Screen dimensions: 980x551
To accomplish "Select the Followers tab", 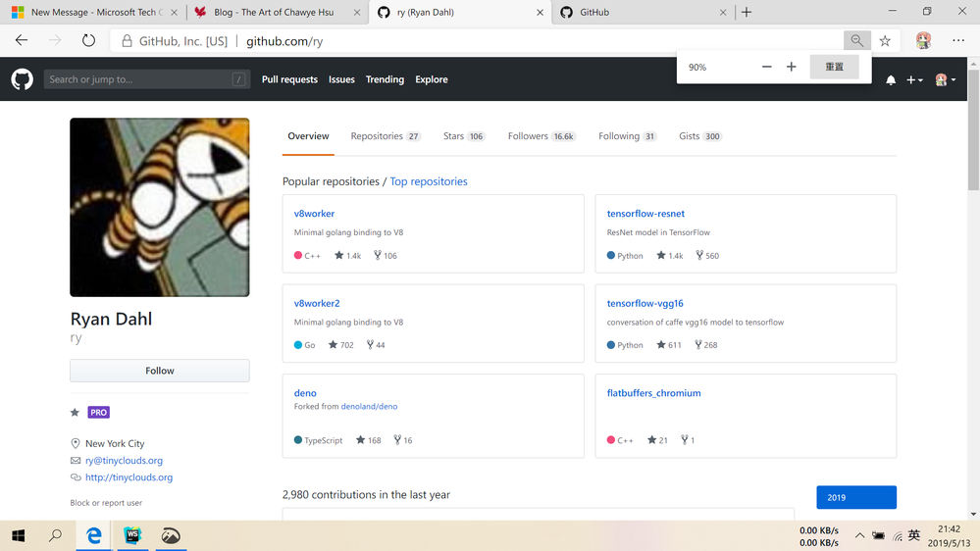I will [542, 136].
